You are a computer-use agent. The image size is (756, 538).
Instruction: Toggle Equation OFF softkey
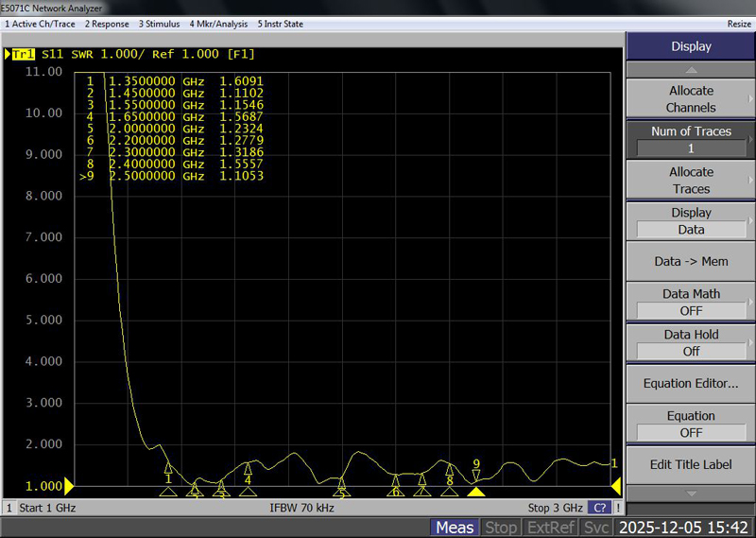691,424
